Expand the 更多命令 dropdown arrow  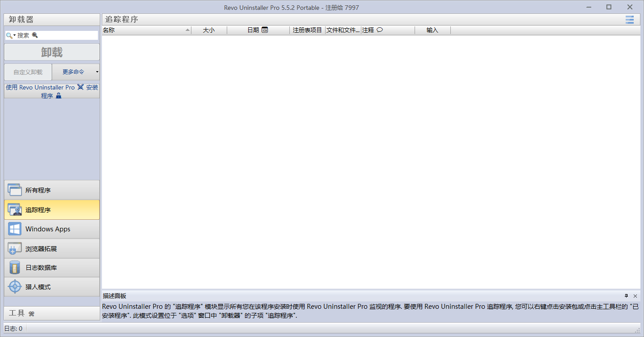97,72
